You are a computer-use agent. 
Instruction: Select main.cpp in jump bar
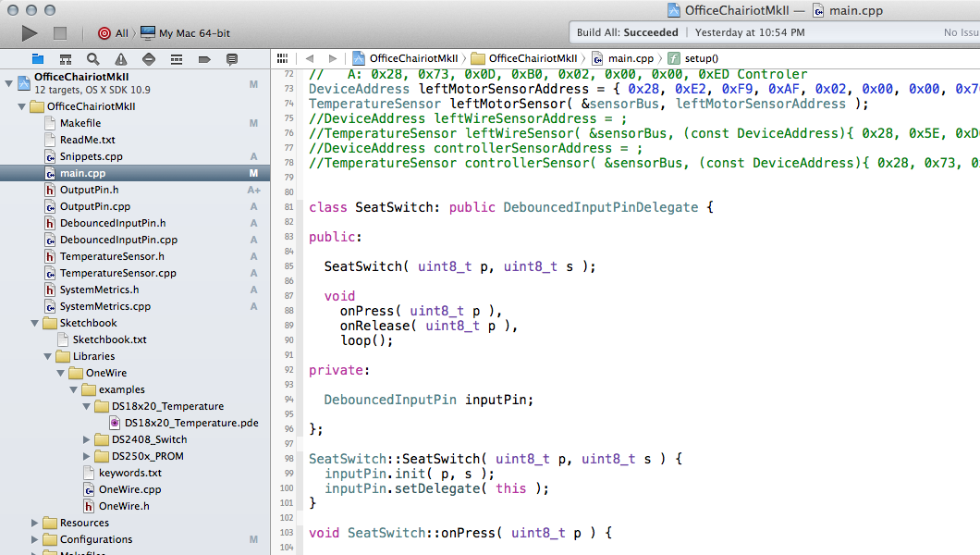pos(622,58)
